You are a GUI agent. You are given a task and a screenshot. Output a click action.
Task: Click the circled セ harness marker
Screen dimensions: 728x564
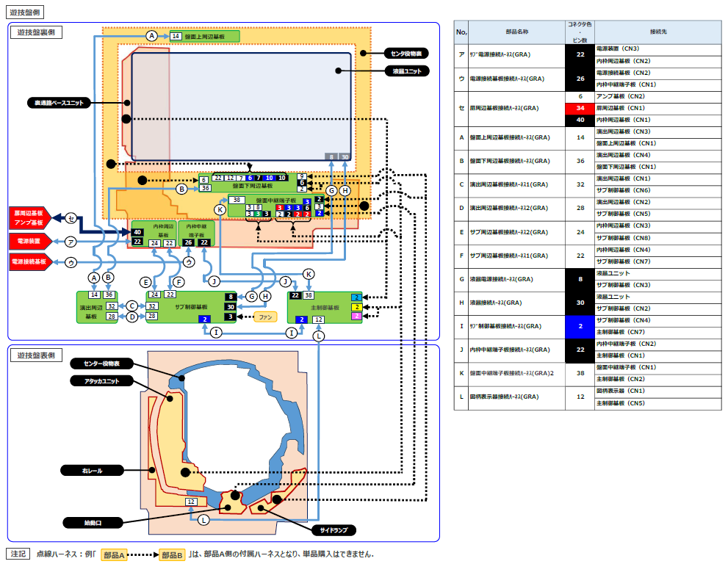click(71, 217)
